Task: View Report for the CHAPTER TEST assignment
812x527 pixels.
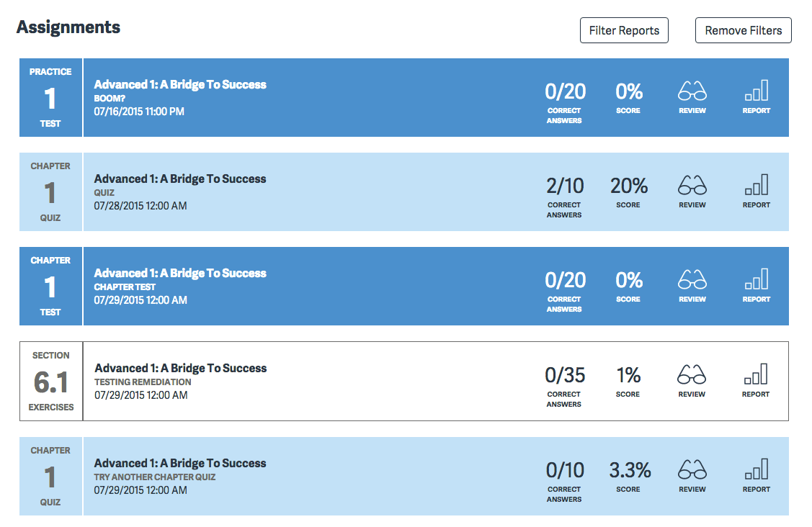Action: 756,285
